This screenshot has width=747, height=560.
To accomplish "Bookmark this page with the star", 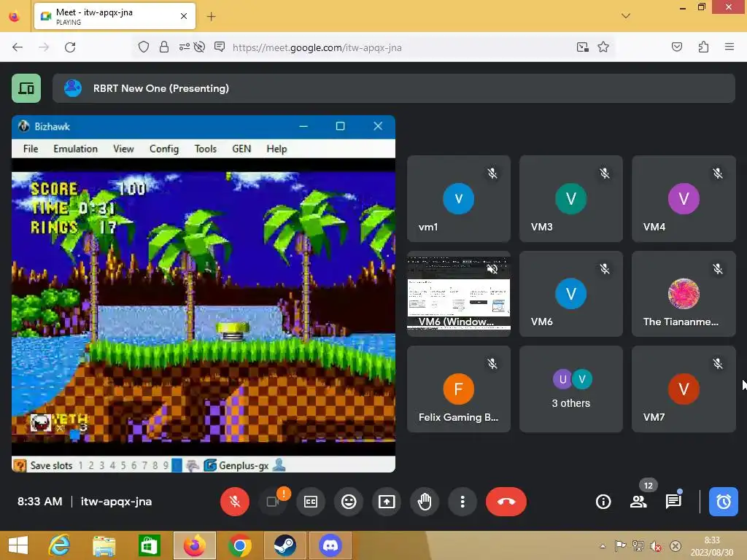I will coord(603,47).
